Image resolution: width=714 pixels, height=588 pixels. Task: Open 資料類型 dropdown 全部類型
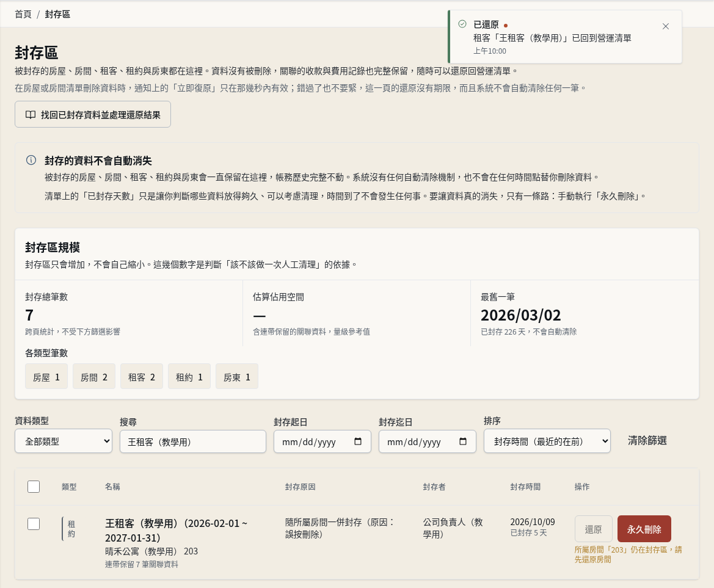coord(64,441)
